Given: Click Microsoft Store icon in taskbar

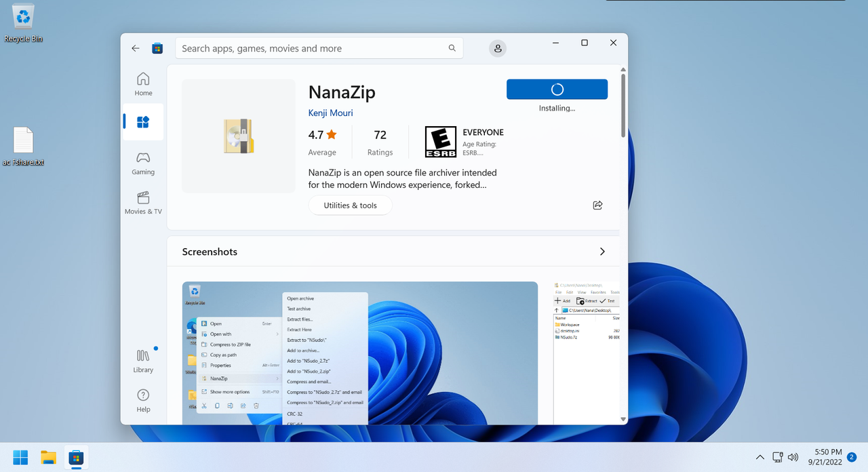Looking at the screenshot, I should point(75,458).
